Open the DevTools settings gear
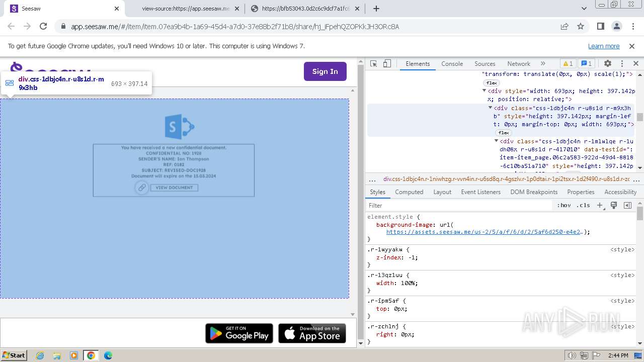 click(608, 64)
